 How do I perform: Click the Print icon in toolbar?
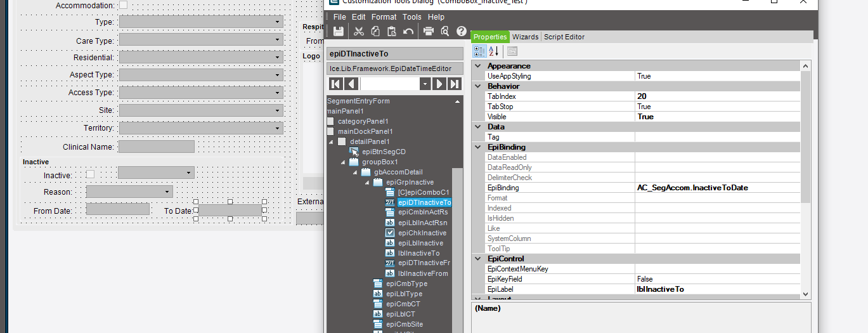[429, 31]
